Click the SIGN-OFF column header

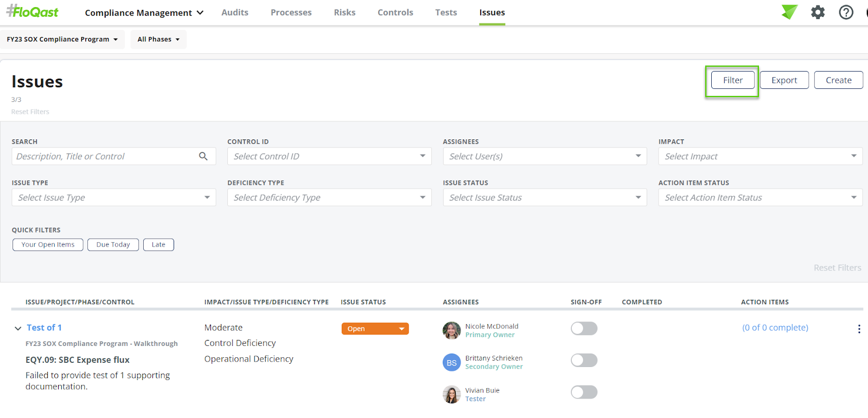click(586, 302)
